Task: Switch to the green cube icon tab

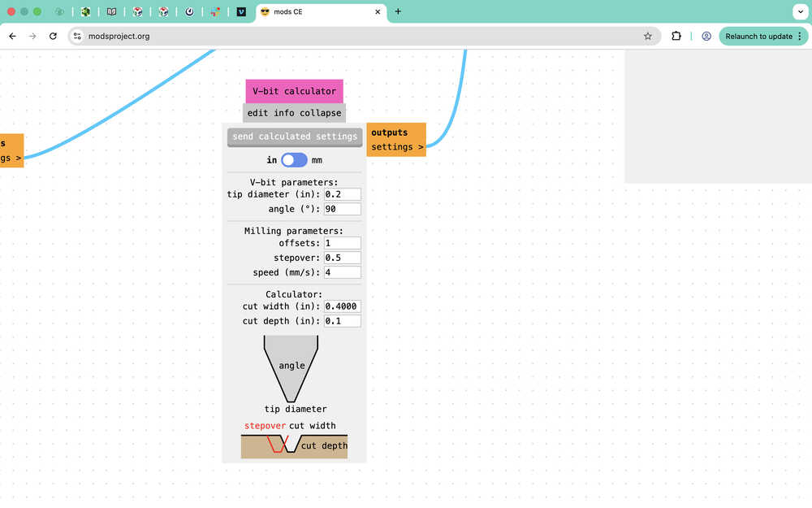Action: coord(85,11)
